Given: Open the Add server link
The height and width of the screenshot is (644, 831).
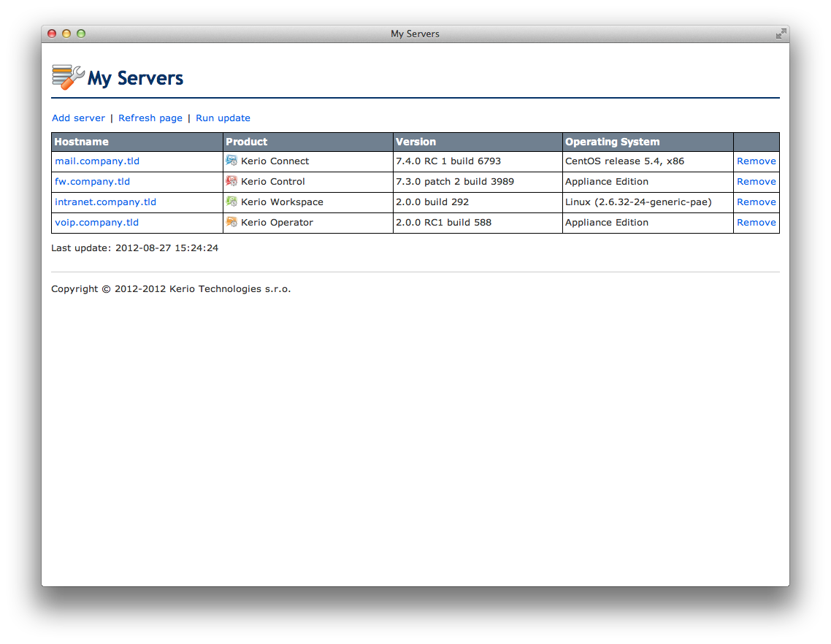Looking at the screenshot, I should 78,118.
